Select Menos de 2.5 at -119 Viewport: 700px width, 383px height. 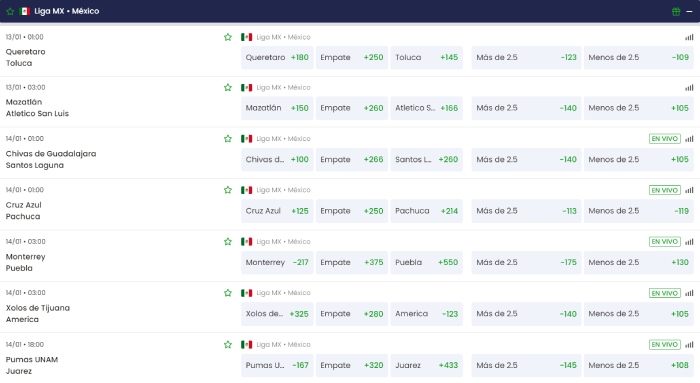(639, 211)
